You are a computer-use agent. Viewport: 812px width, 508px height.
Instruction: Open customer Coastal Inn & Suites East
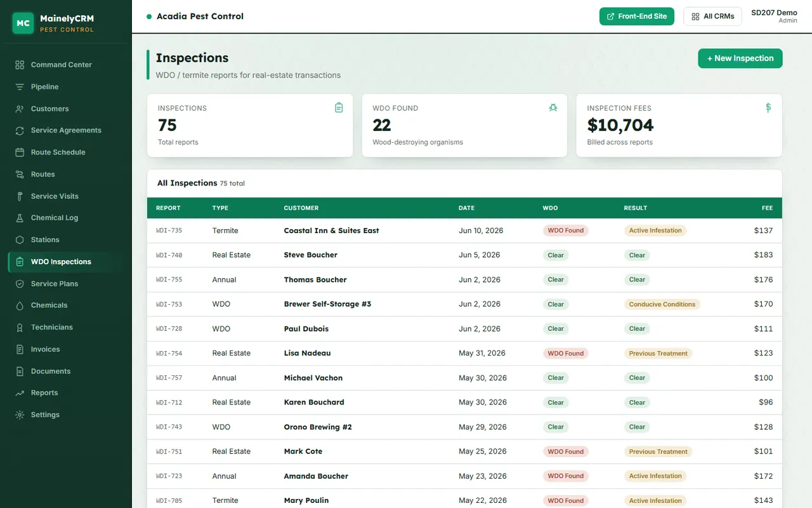pos(331,231)
